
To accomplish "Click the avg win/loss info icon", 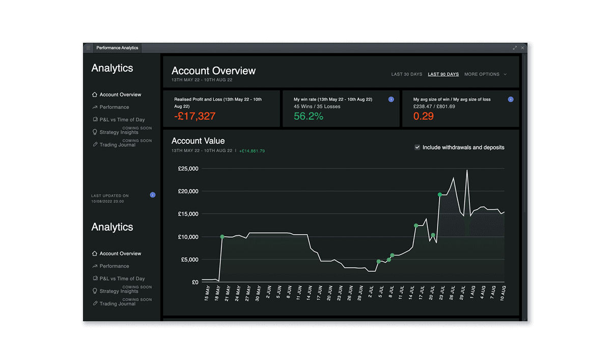I will click(x=511, y=99).
